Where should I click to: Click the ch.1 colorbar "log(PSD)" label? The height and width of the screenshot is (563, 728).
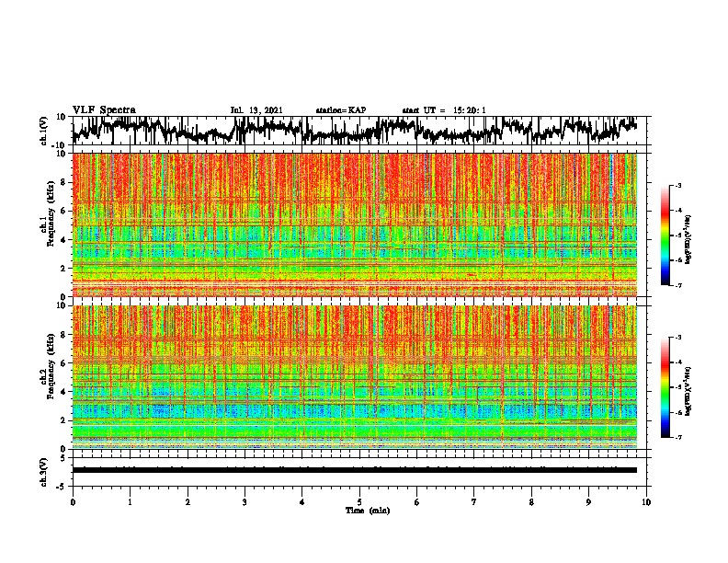coord(688,240)
